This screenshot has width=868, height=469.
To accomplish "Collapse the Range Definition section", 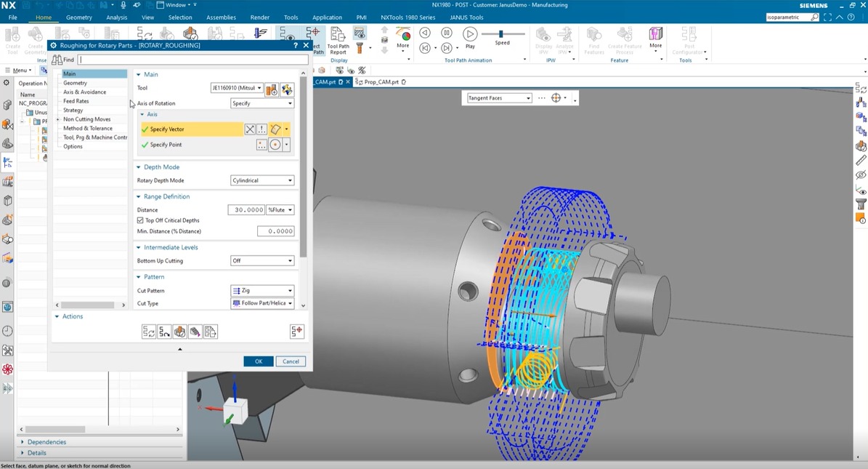I will click(139, 197).
